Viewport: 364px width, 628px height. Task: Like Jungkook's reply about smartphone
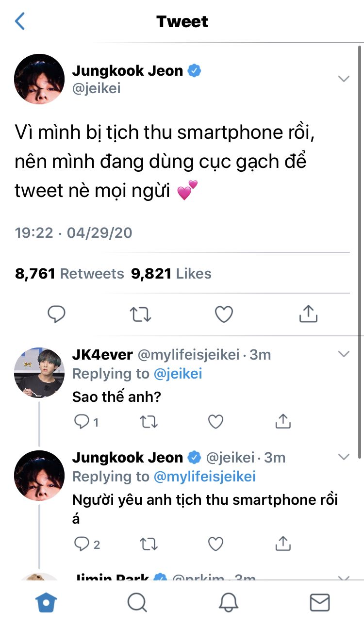[x=215, y=544]
